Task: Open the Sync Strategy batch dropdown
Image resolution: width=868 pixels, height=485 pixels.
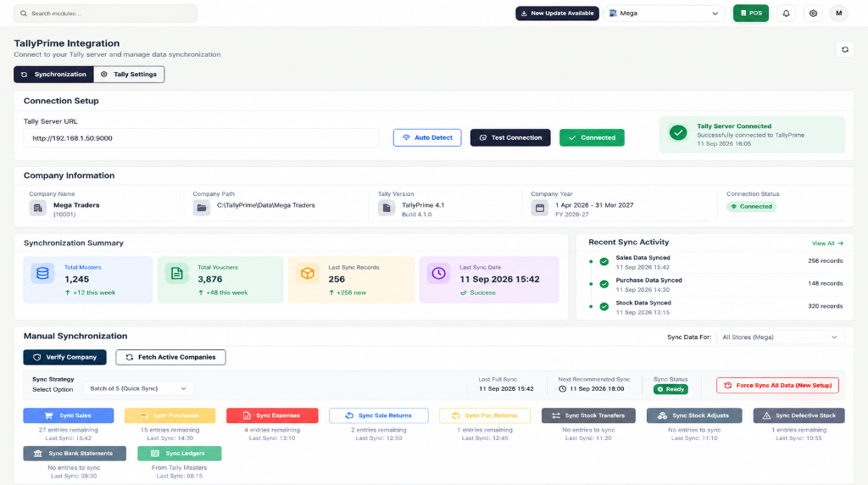Action: pos(138,388)
